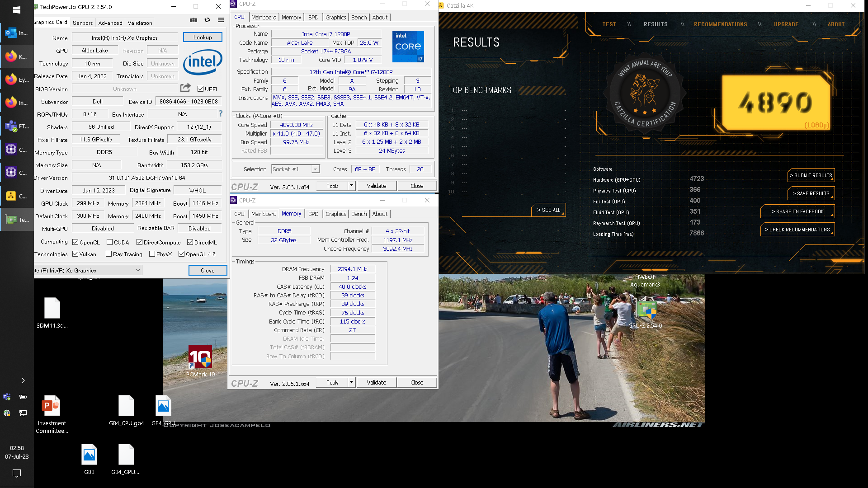Open the notification center icon
This screenshot has height=488, width=868.
[x=17, y=473]
